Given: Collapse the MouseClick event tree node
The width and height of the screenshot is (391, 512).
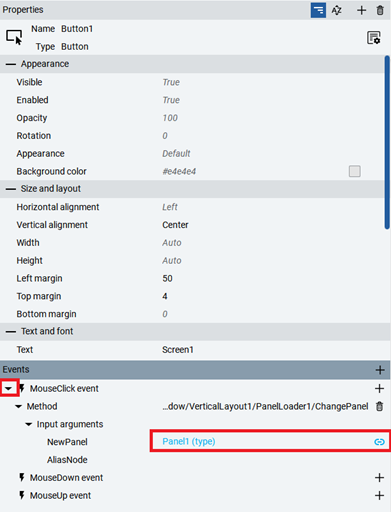Looking at the screenshot, I should pos(9,388).
